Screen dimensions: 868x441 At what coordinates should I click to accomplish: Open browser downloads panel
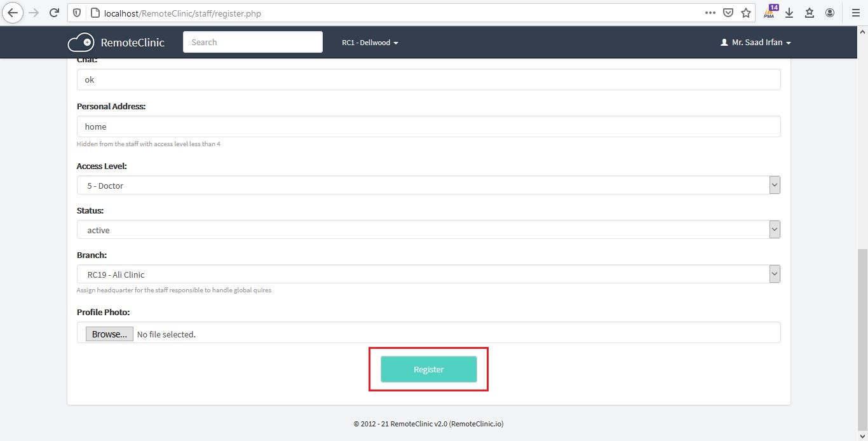(x=789, y=13)
